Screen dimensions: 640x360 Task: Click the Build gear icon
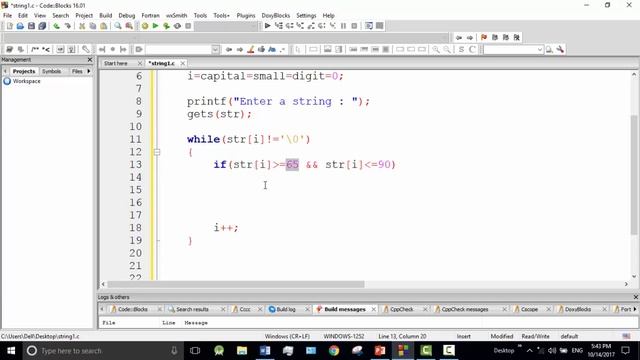[x=144, y=26]
